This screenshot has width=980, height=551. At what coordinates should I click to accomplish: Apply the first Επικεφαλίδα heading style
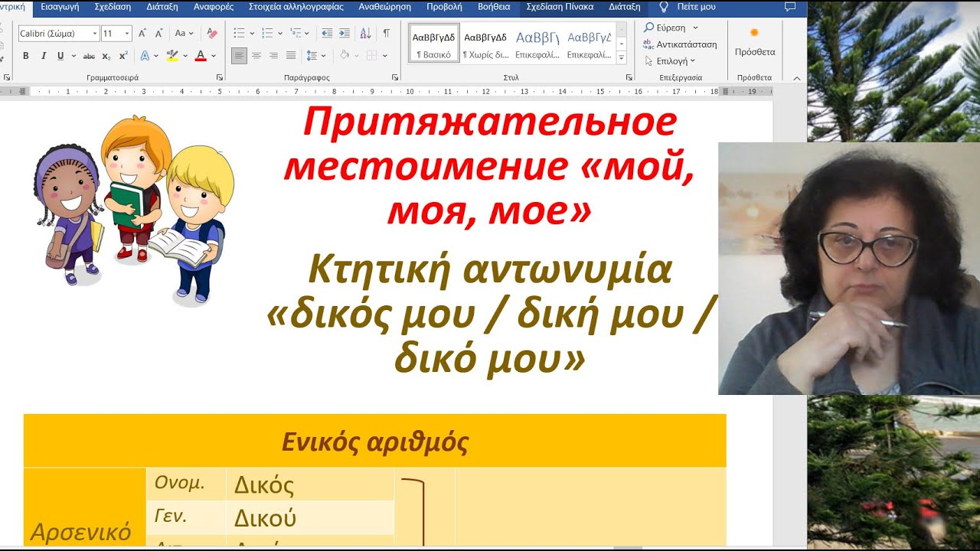click(537, 44)
